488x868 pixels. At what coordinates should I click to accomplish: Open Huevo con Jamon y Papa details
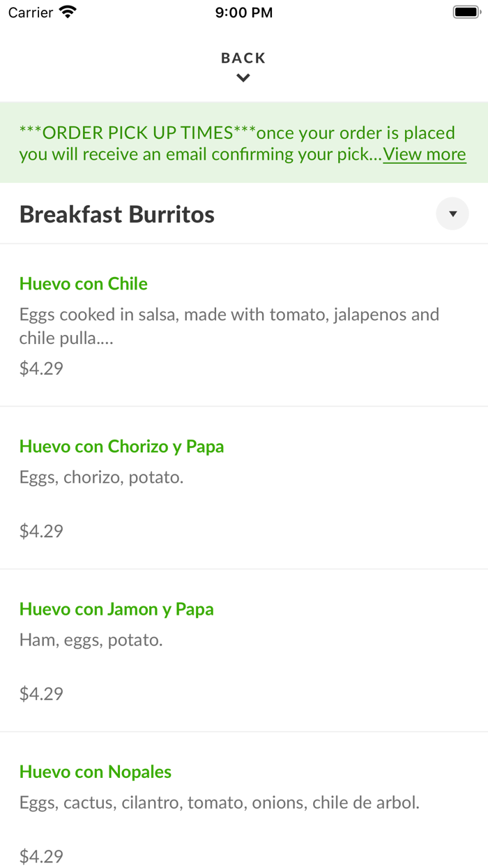tap(116, 609)
